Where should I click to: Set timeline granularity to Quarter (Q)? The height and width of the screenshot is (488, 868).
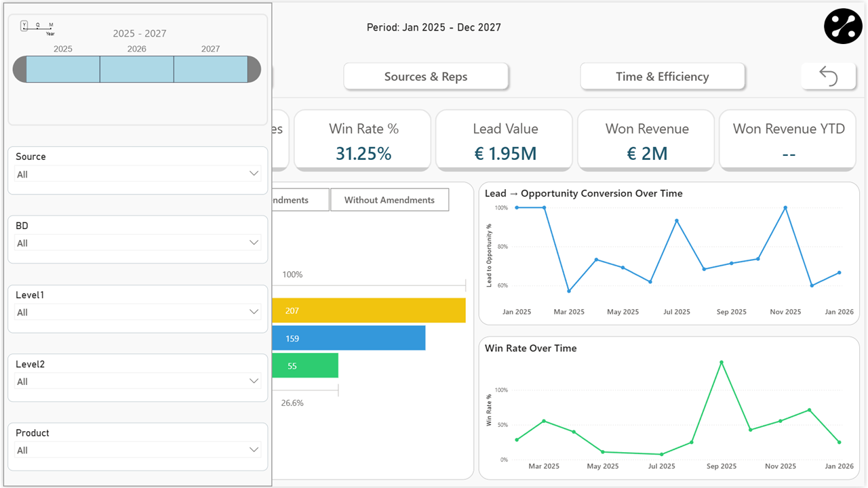tap(38, 26)
